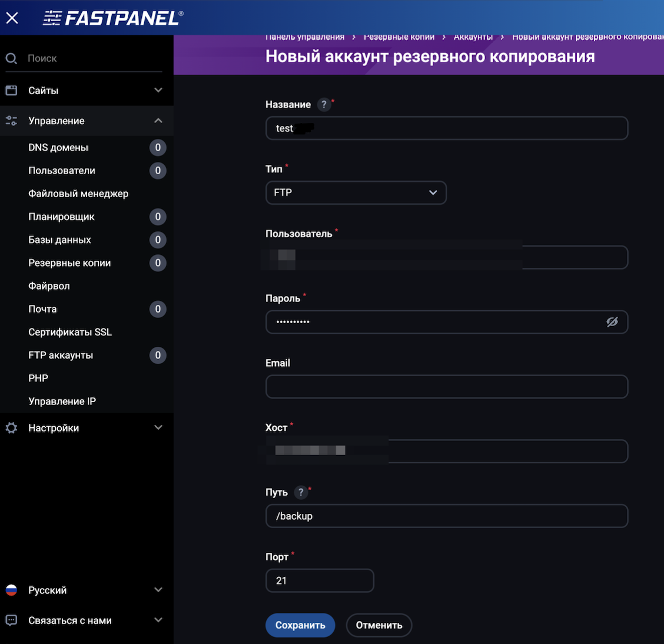The width and height of the screenshot is (664, 644).
Task: Open Резервные копии from the sidebar
Action: (69, 263)
